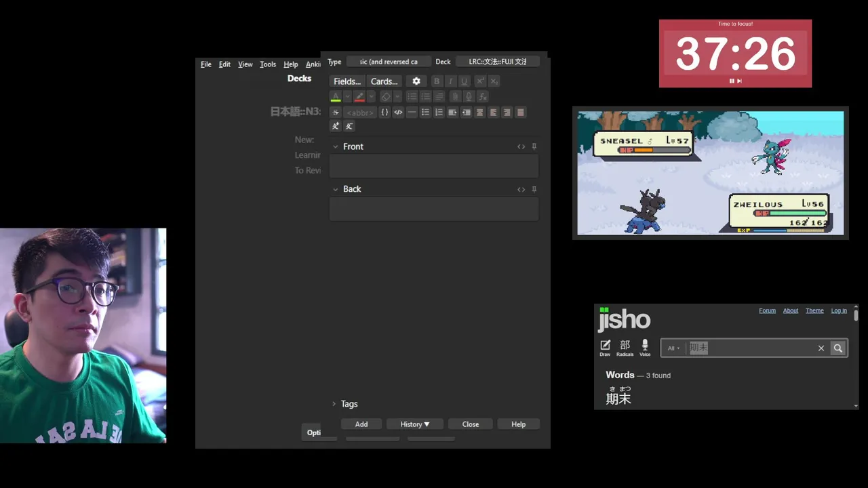The image size is (868, 488).
Task: Click the eraser remove-formatting icon
Action: (386, 97)
